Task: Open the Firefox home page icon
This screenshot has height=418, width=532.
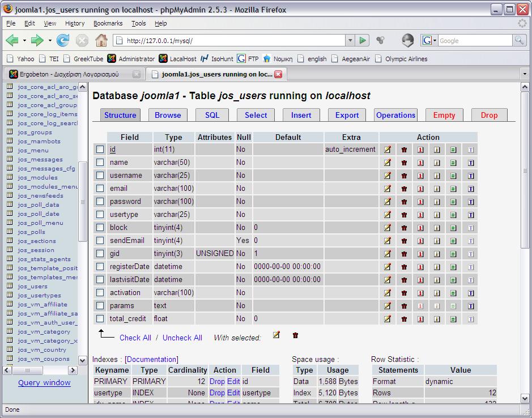Action: 101,40
